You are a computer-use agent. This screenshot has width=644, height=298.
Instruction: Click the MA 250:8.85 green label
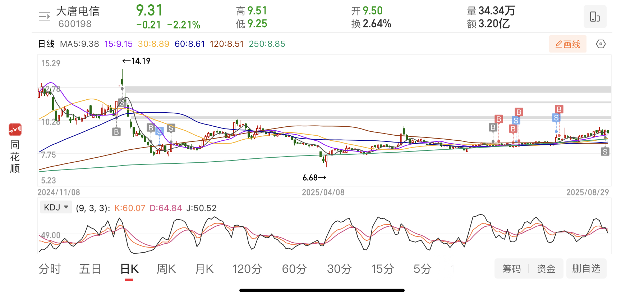(267, 44)
